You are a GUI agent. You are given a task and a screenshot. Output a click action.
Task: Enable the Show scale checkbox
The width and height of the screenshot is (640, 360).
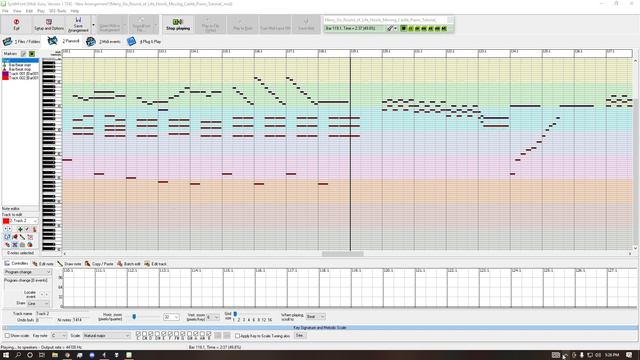pyautogui.click(x=7, y=336)
